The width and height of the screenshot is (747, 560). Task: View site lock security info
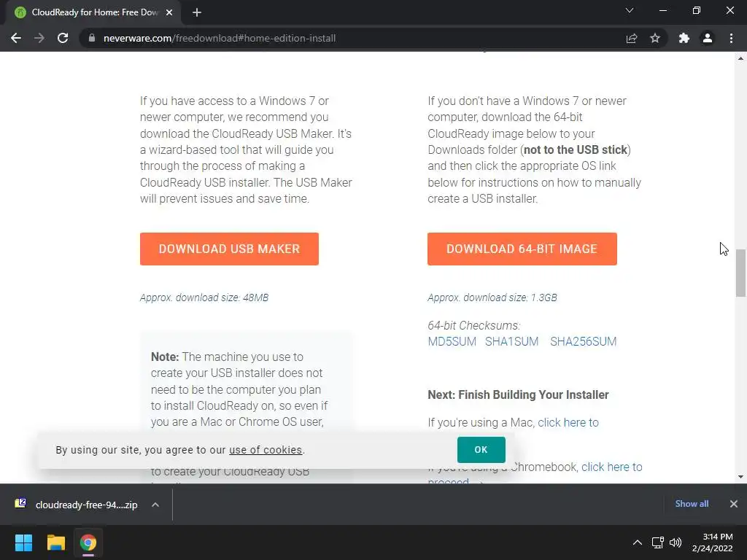(x=92, y=38)
